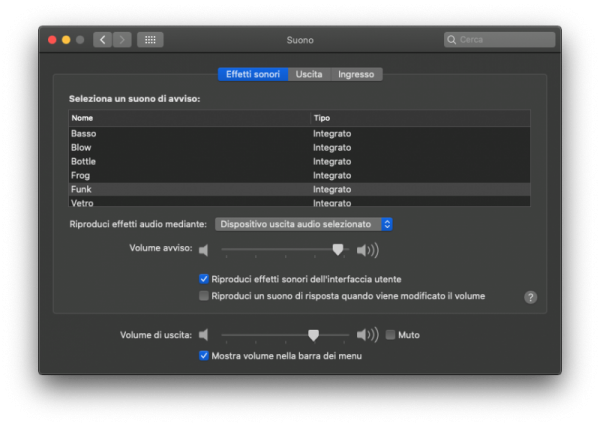Adjust the Volume avviso slider knob
Viewport: 600px width, 426px height.
338,250
